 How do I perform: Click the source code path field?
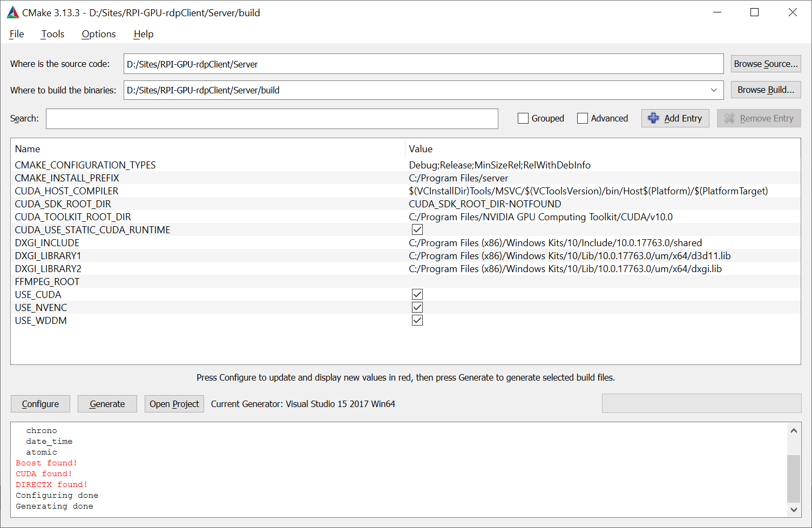coord(423,64)
